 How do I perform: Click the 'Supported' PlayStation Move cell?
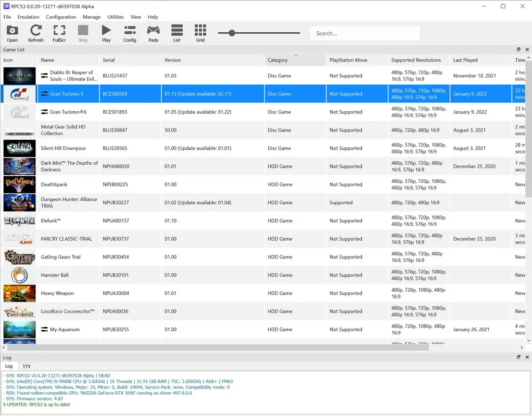(x=341, y=203)
